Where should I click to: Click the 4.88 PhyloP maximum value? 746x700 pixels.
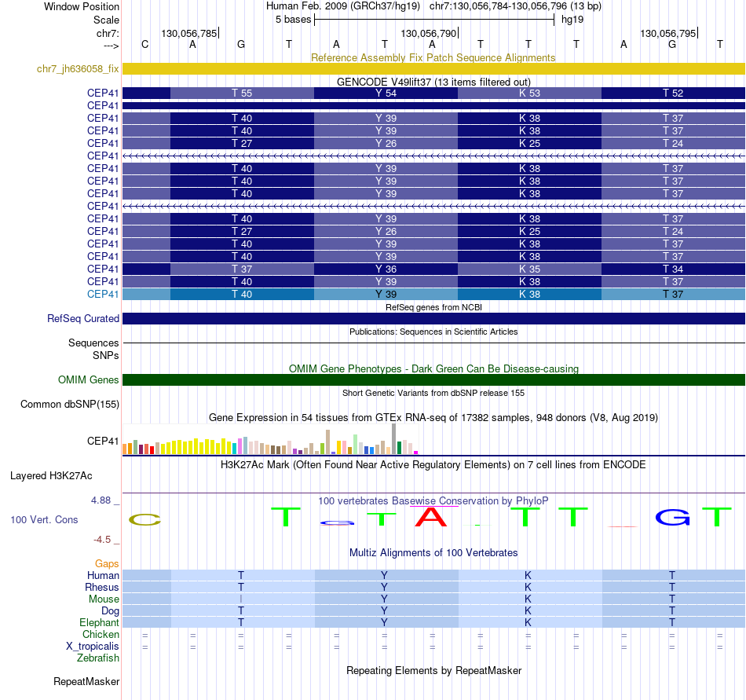tap(101, 500)
